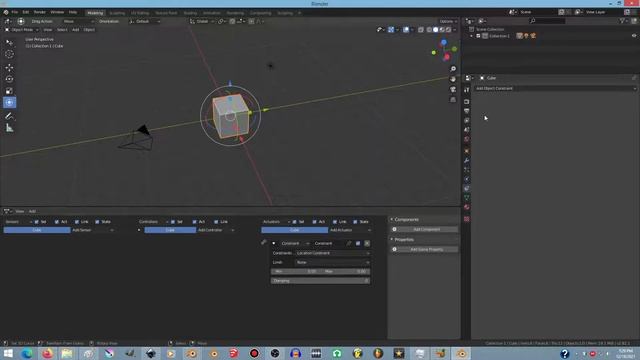Screen dimensions: 640x360
Task: Toggle Sensors Sel checkbox
Action: click(37, 222)
